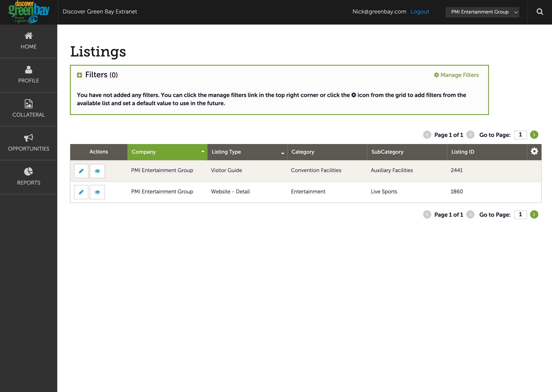Submit green Go arrow below the table
This screenshot has height=392, width=552.
pos(534,215)
